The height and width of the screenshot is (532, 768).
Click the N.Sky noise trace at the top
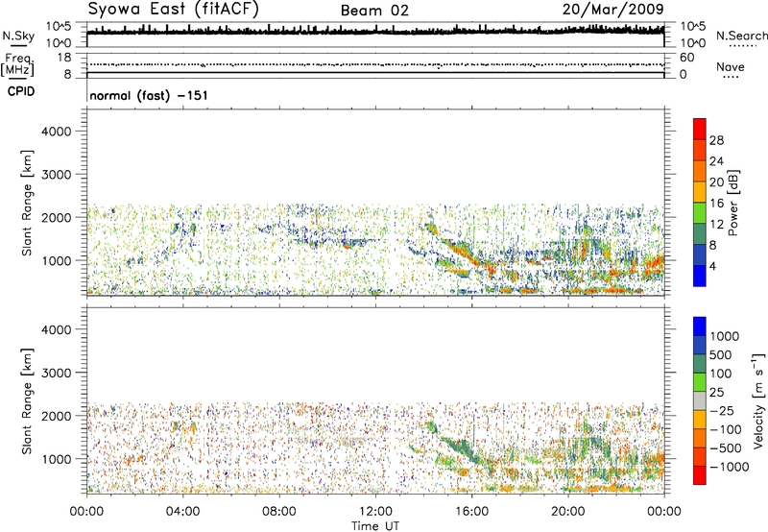coord(375,31)
